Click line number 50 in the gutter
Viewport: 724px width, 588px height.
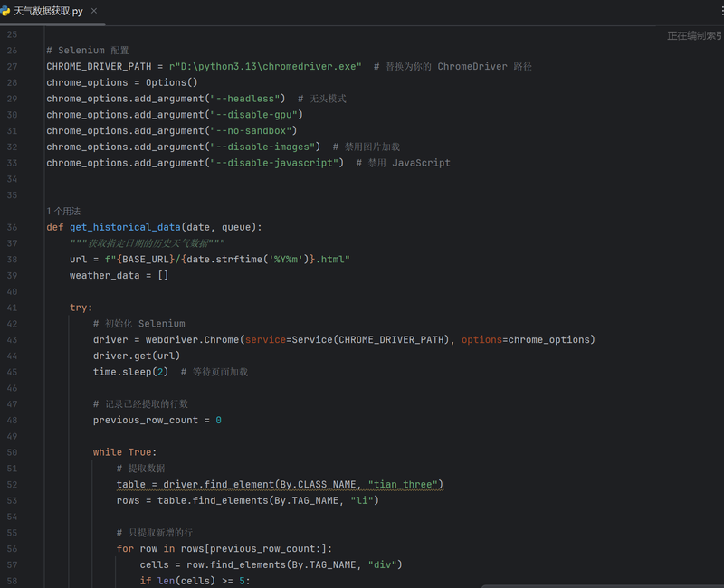click(x=12, y=452)
